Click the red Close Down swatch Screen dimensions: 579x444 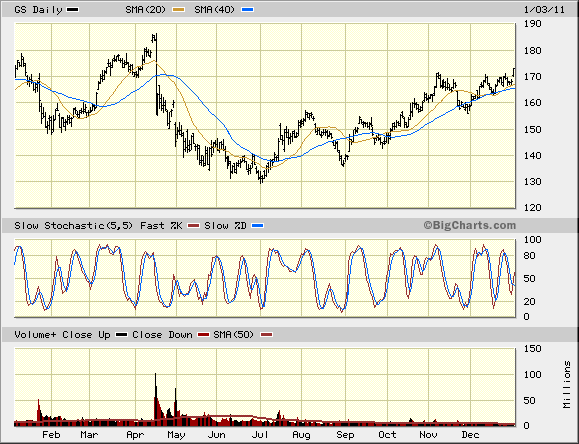(203, 335)
